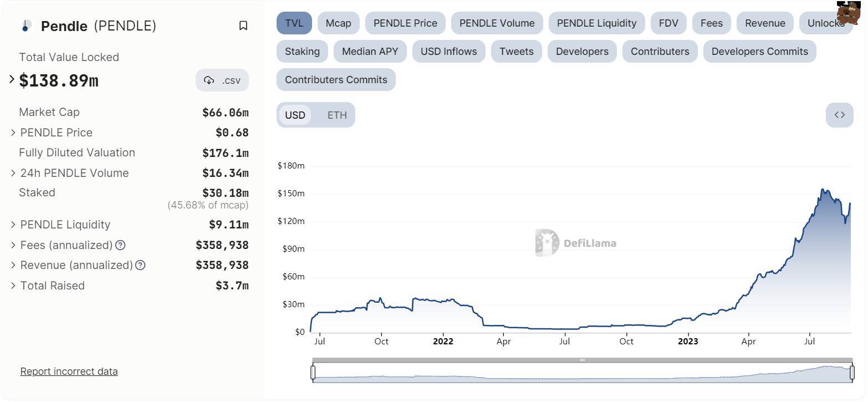Image resolution: width=868 pixels, height=402 pixels.
Task: Click the left handle of range slider
Action: tap(313, 373)
